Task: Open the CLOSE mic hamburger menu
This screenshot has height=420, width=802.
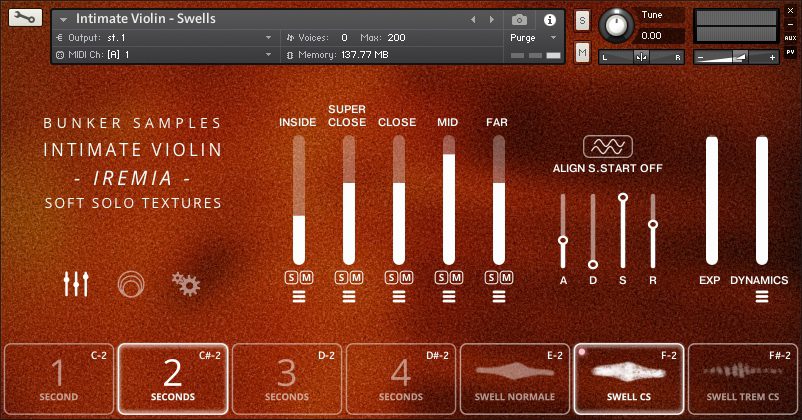Action: pyautogui.click(x=399, y=296)
